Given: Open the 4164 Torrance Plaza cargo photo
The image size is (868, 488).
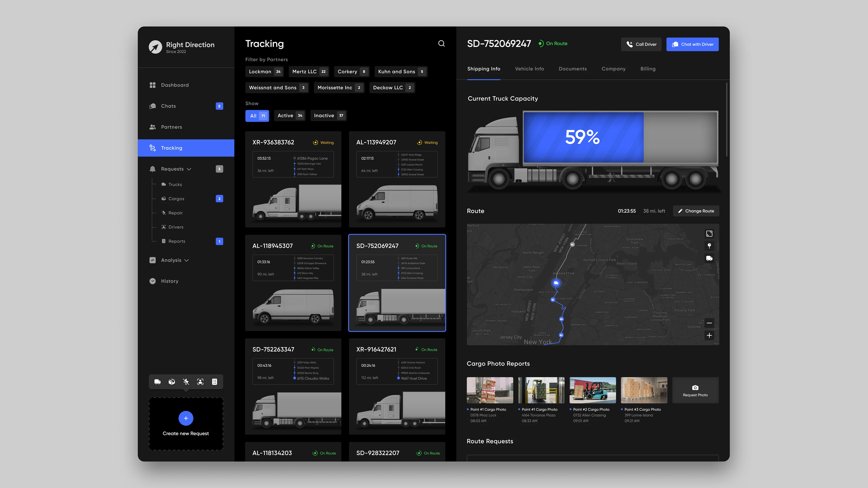Looking at the screenshot, I should [541, 390].
